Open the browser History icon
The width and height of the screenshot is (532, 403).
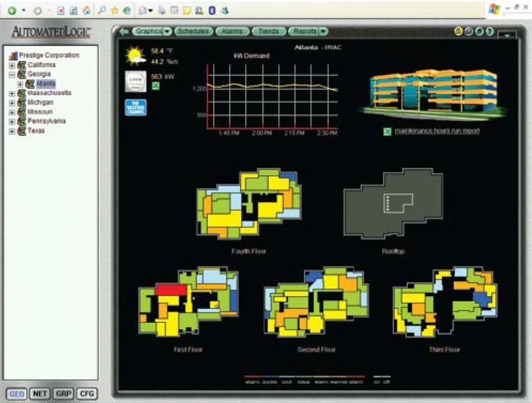[127, 10]
